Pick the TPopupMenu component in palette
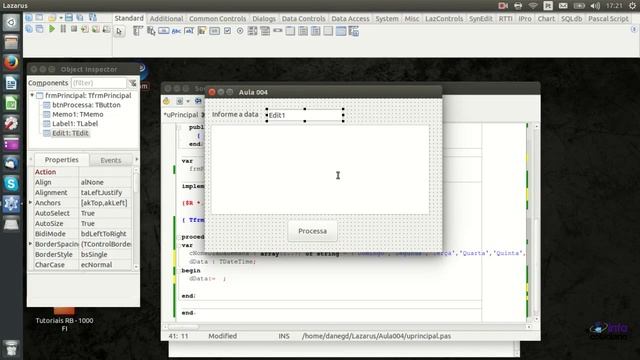The height and width of the screenshot is (360, 640). tap(151, 31)
